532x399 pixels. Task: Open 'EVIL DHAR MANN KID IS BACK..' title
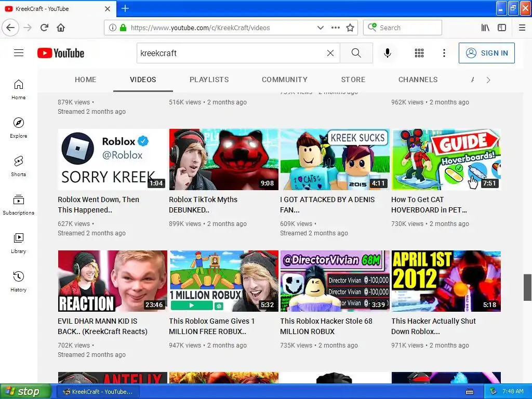102,326
